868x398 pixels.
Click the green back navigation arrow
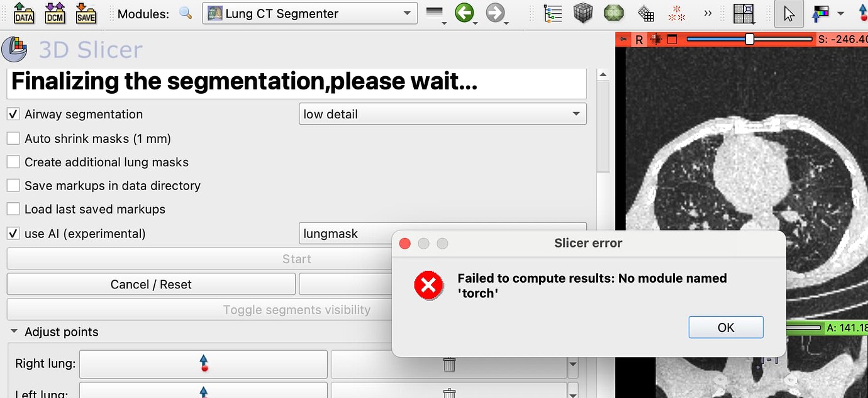465,11
